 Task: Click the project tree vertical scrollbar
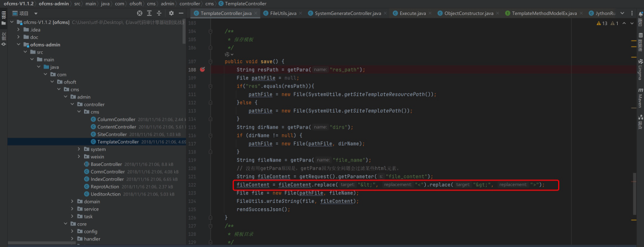(x=184, y=31)
